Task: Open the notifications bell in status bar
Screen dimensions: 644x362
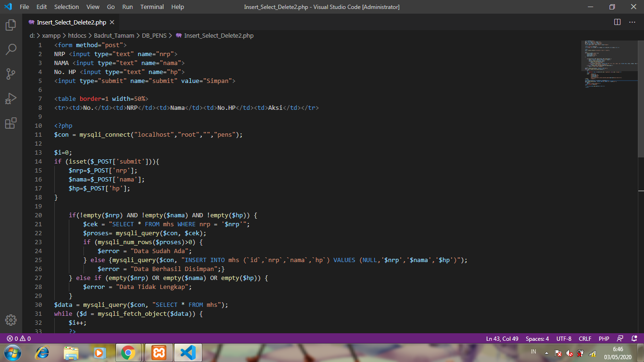Action: (x=634, y=338)
